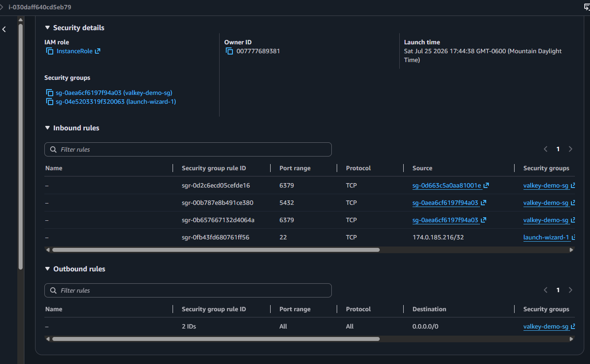The height and width of the screenshot is (364, 590).
Task: Open external icon for valkey-demo-sg in sgr-0d2c6ecd05cefde16 row
Action: coord(573,185)
